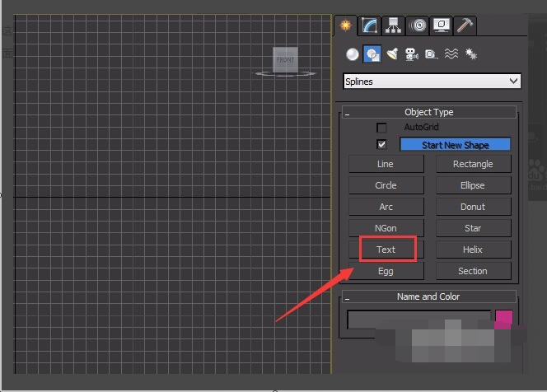The height and width of the screenshot is (392, 547).
Task: Choose the Circle spline button
Action: (386, 185)
